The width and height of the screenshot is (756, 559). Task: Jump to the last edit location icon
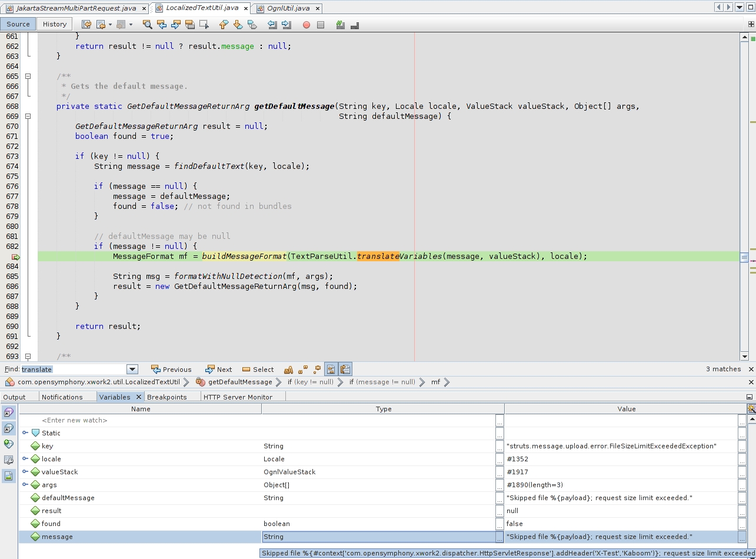(x=86, y=25)
